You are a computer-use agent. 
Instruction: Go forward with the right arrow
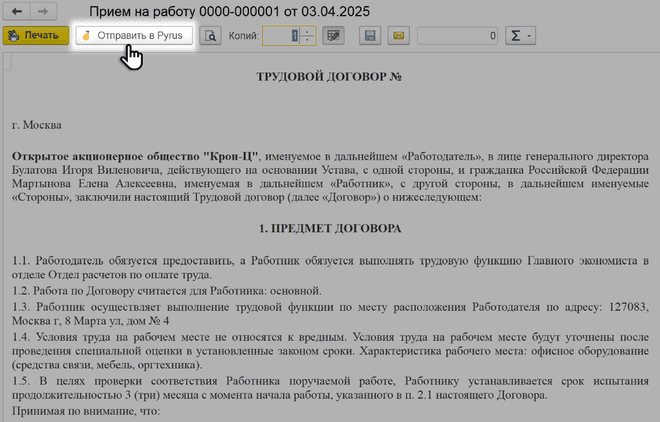(44, 12)
